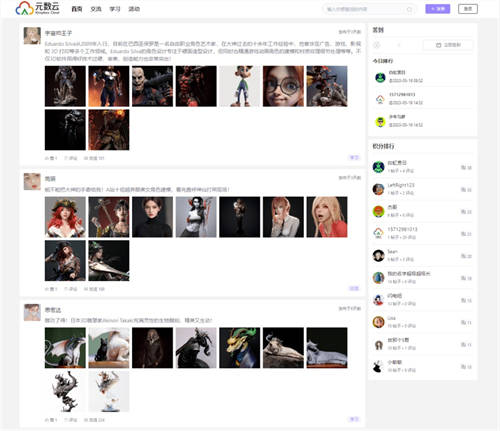Click the purple tag label on the first post
The height and width of the screenshot is (431, 500).
tap(354, 158)
